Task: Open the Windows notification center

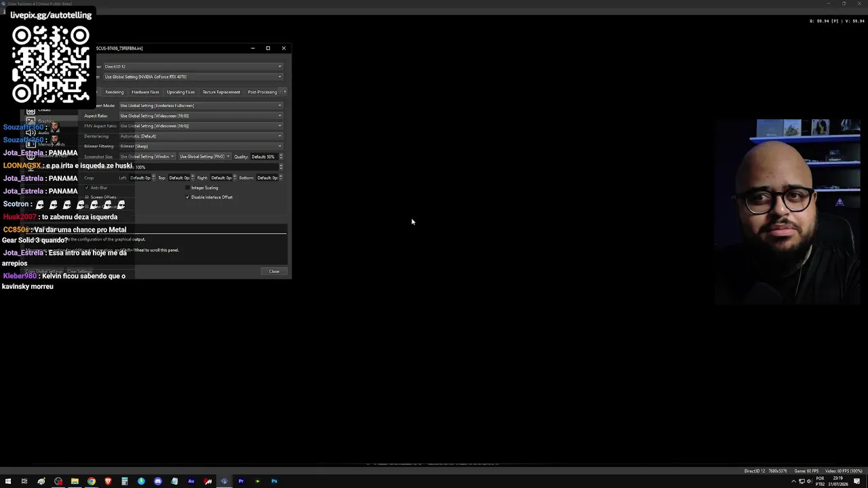Action: (x=857, y=481)
